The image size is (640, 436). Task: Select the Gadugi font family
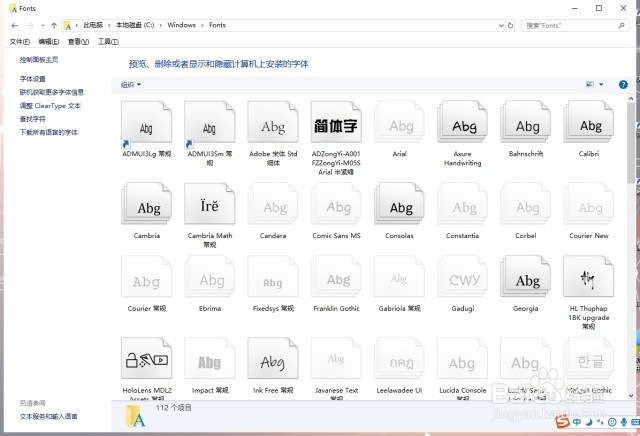pyautogui.click(x=462, y=277)
